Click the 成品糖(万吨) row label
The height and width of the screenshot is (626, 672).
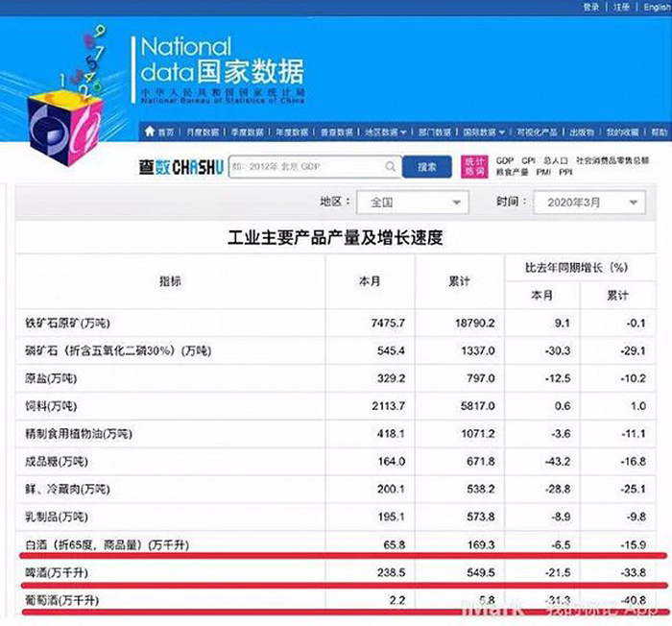pyautogui.click(x=56, y=462)
